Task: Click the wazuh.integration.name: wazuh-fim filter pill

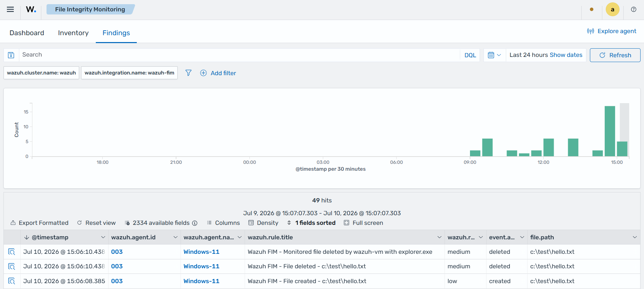Action: [x=129, y=73]
